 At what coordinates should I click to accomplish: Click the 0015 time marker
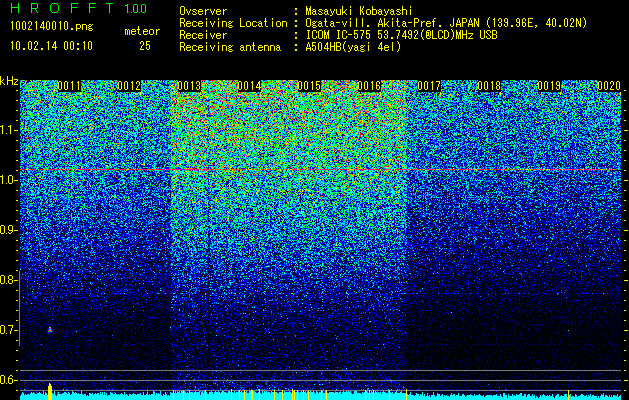(309, 86)
